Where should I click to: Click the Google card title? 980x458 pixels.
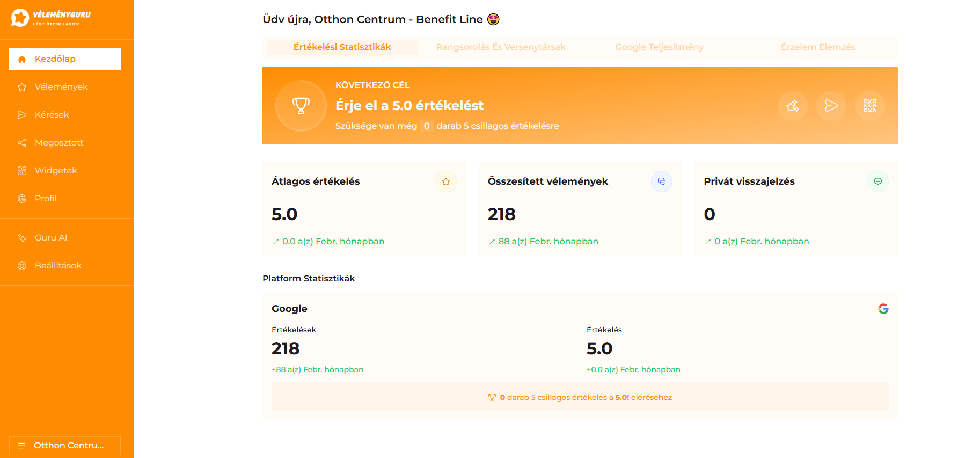[x=289, y=309]
